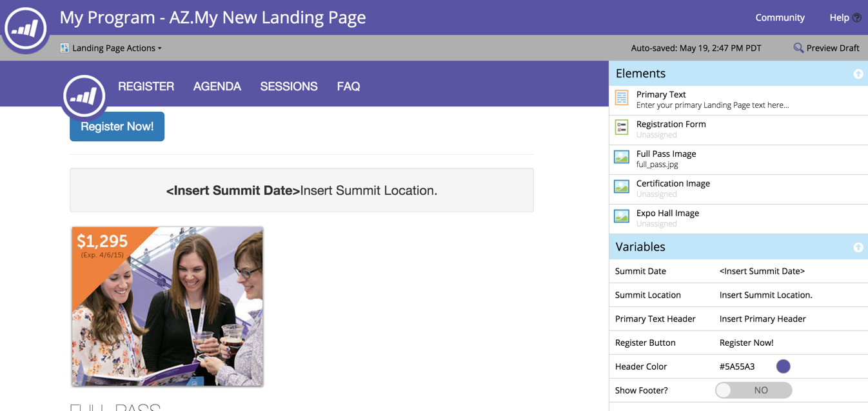Go to the FAQ nav item
Image resolution: width=868 pixels, height=411 pixels.
[348, 86]
